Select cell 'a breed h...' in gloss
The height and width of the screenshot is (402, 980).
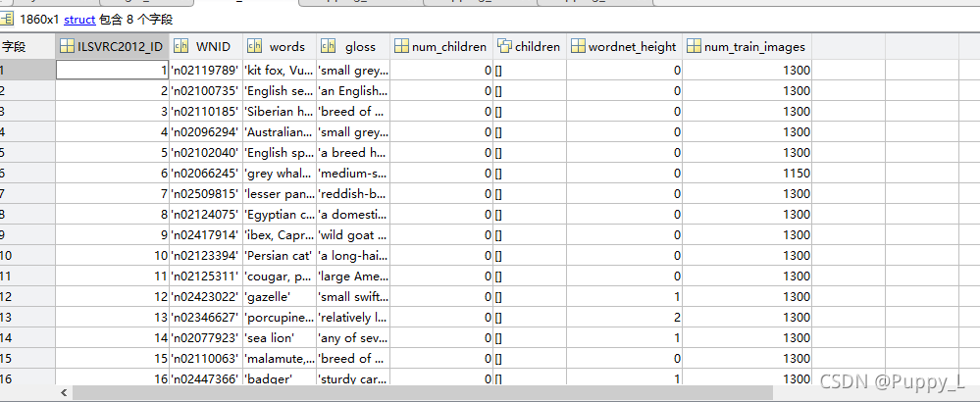tap(353, 152)
